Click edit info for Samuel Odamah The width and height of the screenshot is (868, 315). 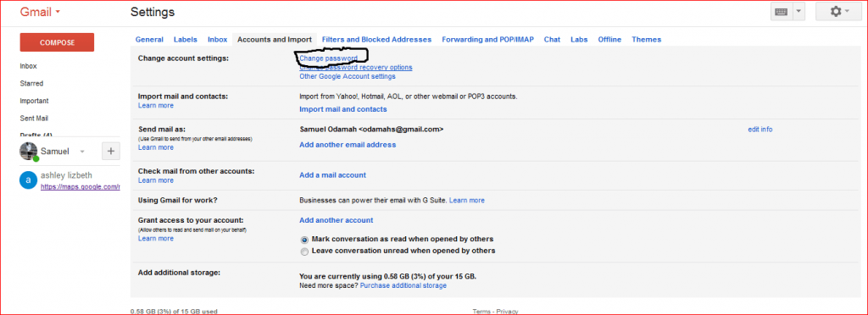[760, 130]
